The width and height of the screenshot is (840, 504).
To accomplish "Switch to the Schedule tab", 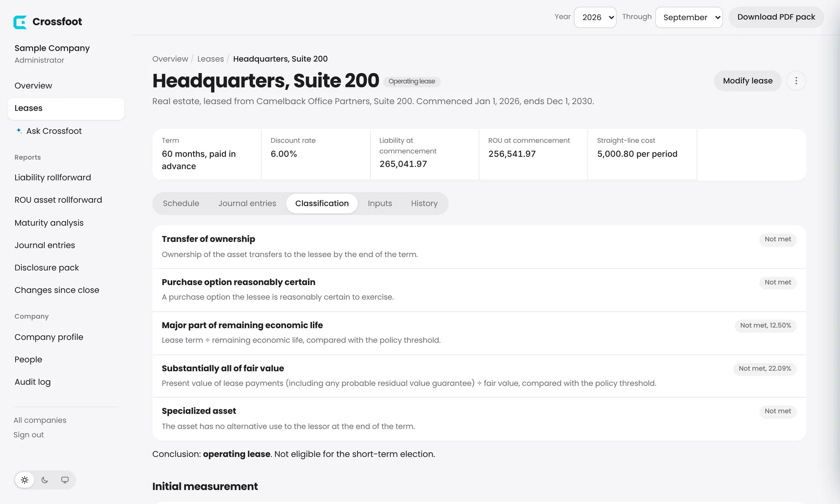I will 181,203.
